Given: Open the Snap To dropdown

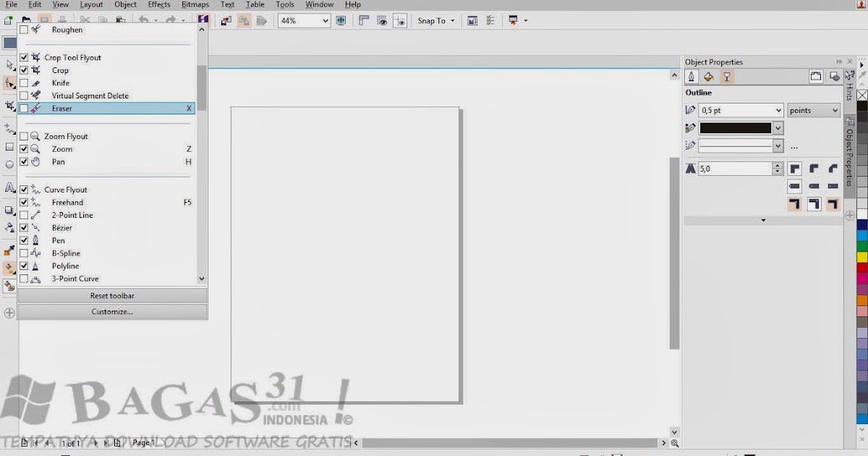Looking at the screenshot, I should [x=436, y=21].
